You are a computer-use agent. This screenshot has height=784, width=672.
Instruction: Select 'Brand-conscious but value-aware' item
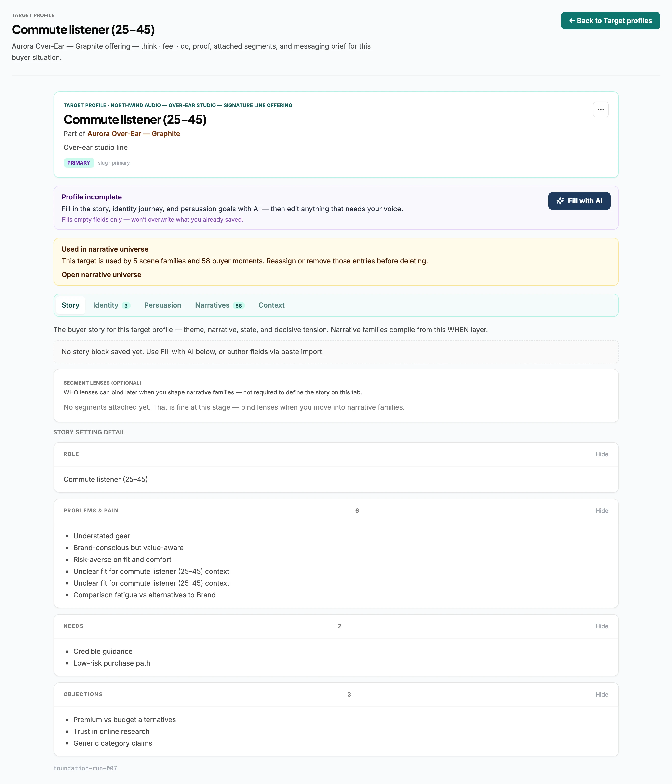(129, 548)
